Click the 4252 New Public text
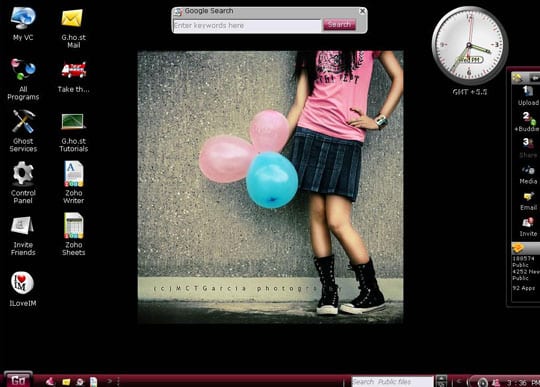The height and width of the screenshot is (387, 540). [x=526, y=275]
